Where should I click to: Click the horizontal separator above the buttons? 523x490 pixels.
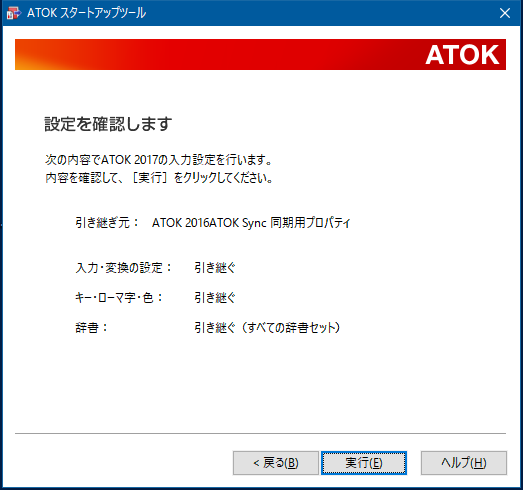pos(260,434)
